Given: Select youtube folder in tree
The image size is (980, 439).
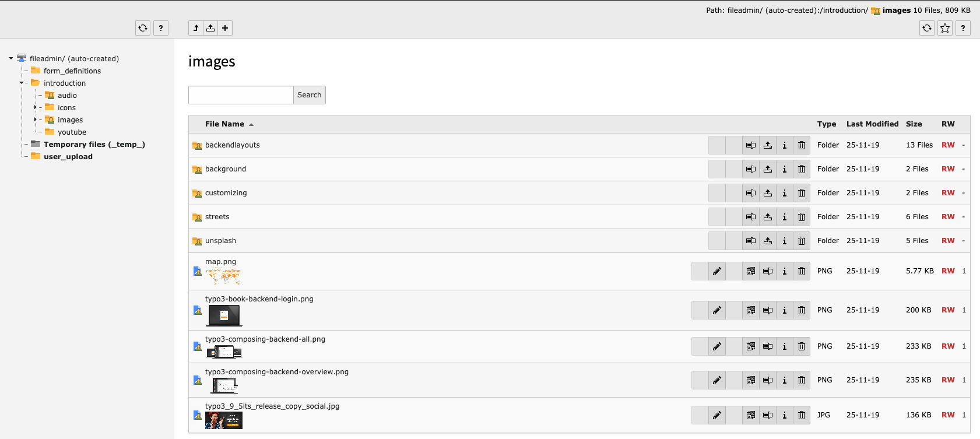Looking at the screenshot, I should coord(72,132).
